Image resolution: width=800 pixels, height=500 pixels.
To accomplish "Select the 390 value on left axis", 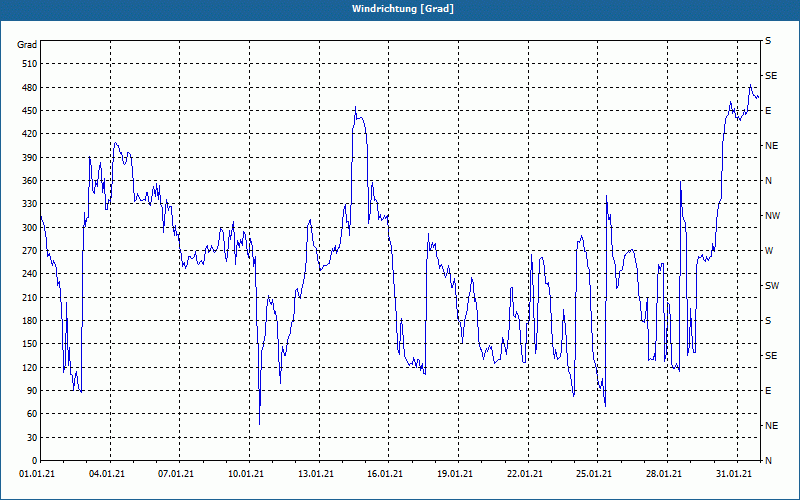I will click(x=30, y=158).
